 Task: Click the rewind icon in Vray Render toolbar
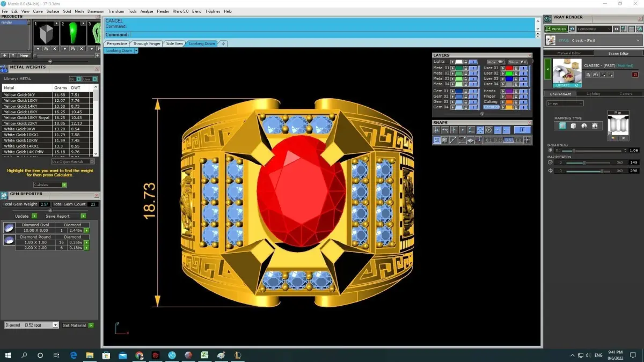pyautogui.click(x=616, y=29)
